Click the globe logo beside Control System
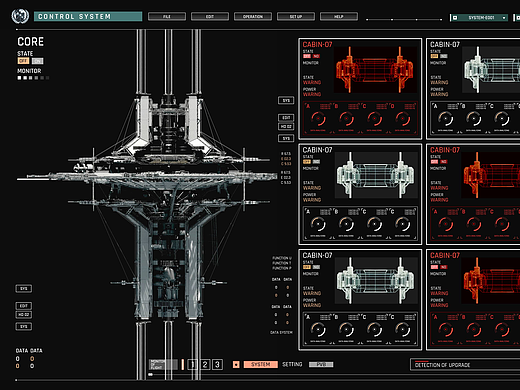 point(20,16)
